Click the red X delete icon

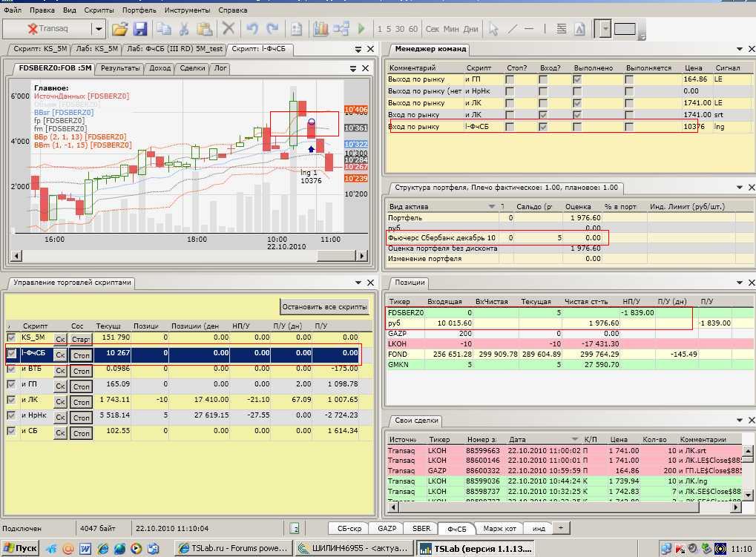click(229, 29)
